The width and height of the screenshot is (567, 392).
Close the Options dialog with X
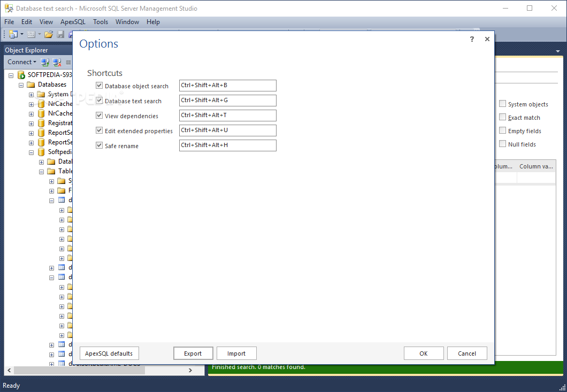pyautogui.click(x=487, y=39)
